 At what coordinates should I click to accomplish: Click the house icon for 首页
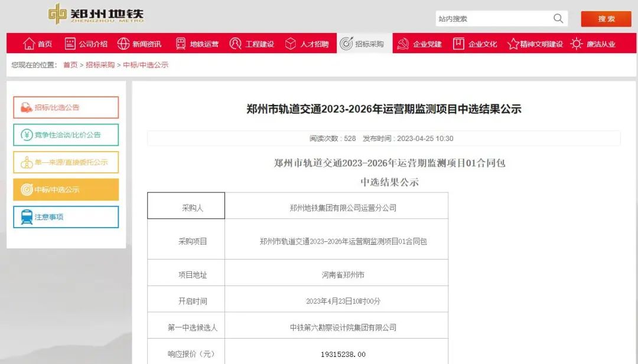tap(29, 44)
